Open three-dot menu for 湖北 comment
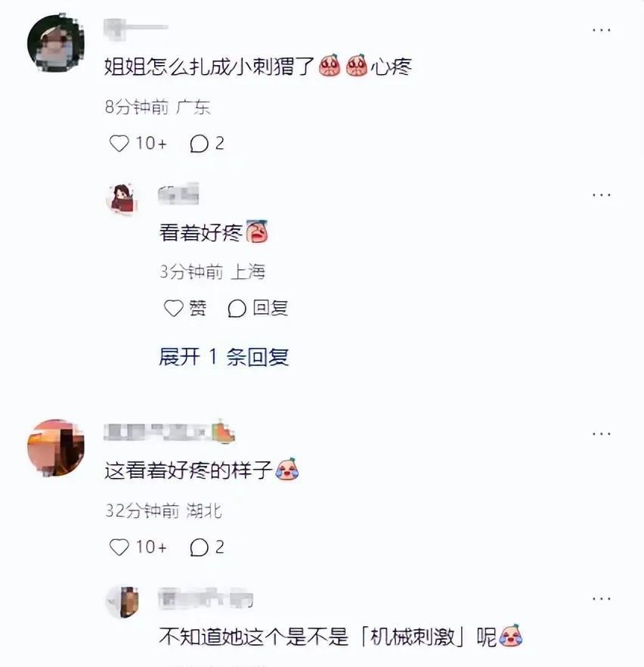The image size is (644, 667). click(x=602, y=434)
